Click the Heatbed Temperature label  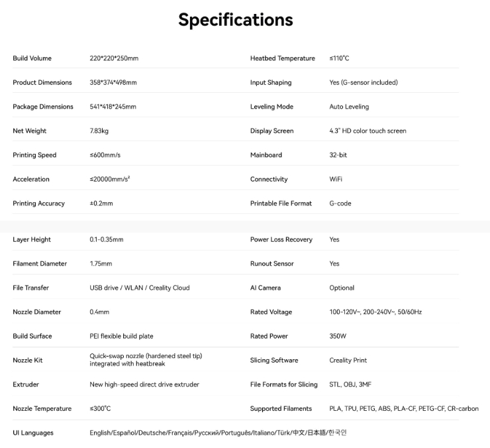[x=283, y=58]
